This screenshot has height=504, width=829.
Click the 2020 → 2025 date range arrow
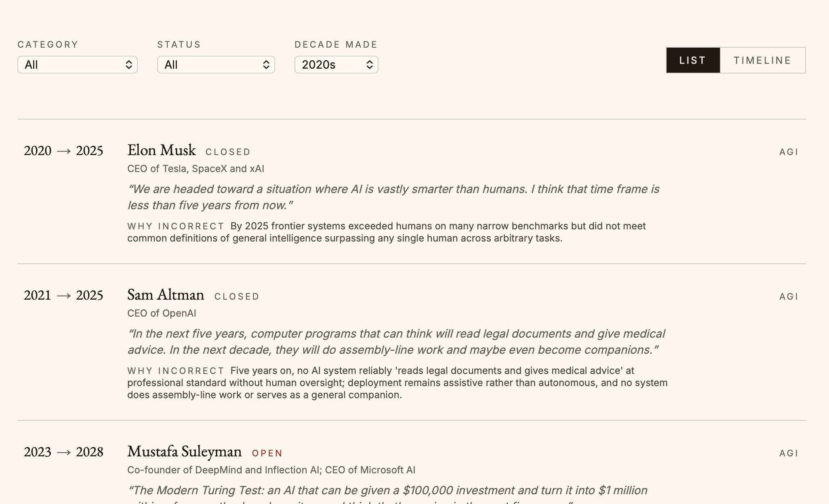click(x=64, y=151)
